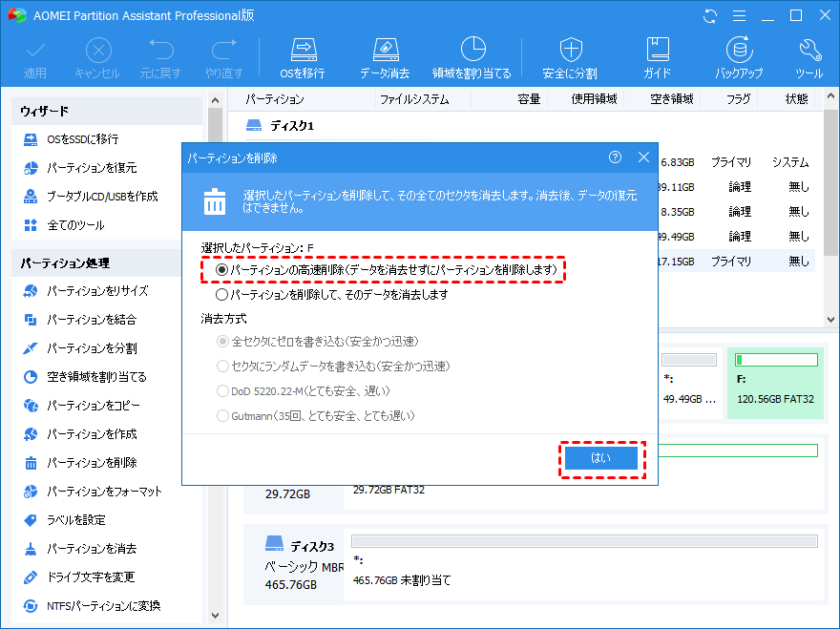The width and height of the screenshot is (840, 629).
Task: Select write zeros to all sectors radio
Action: tap(222, 342)
